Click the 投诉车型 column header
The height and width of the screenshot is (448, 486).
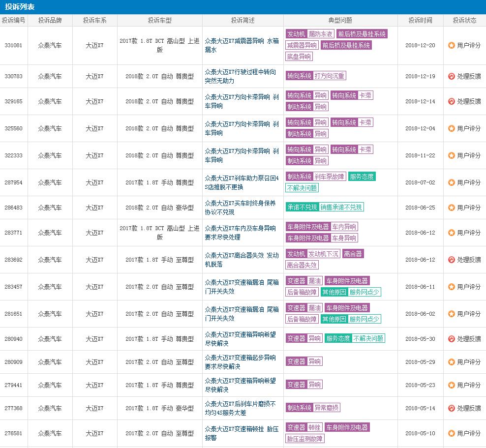pyautogui.click(x=160, y=21)
